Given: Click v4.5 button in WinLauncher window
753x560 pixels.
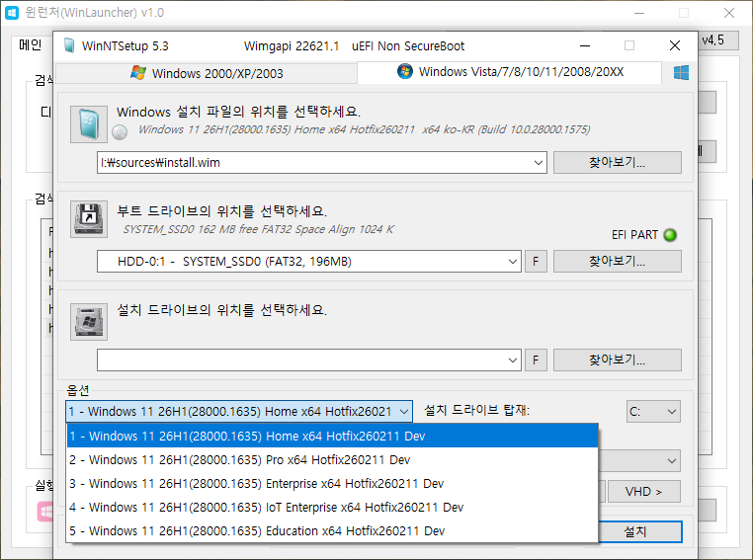Looking at the screenshot, I should coord(717,40).
